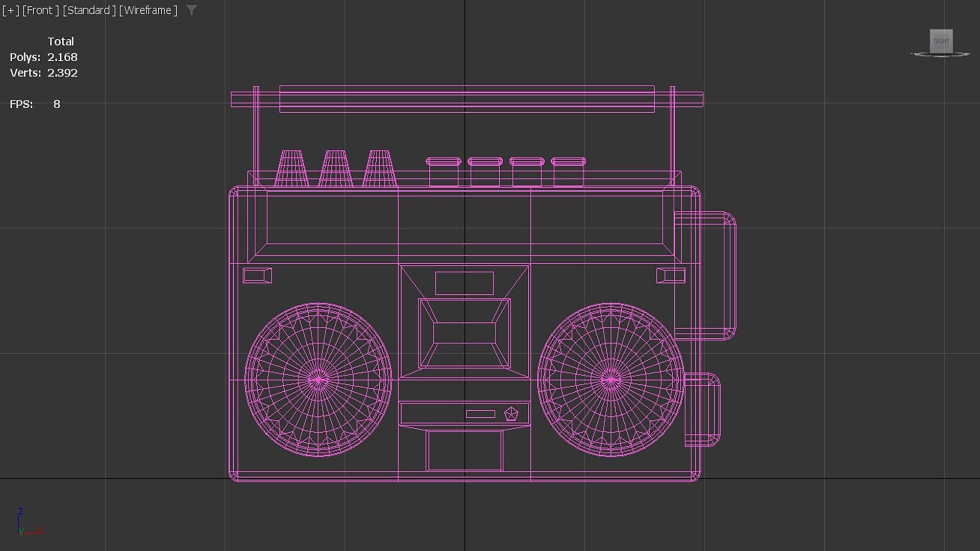Click the Verts count value 2.392

click(x=62, y=73)
